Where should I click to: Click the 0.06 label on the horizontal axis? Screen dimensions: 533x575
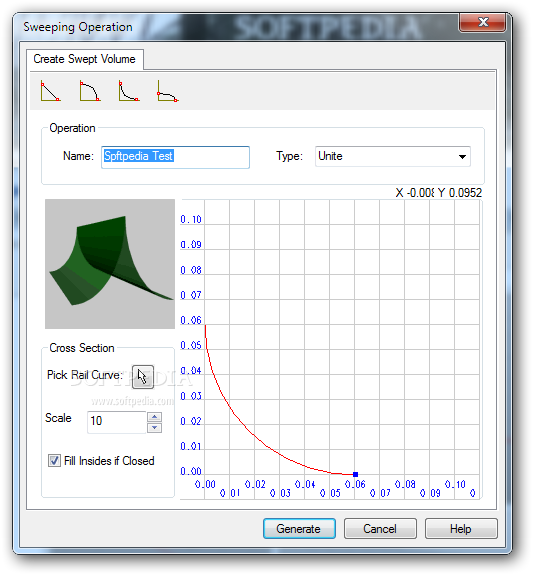355,484
